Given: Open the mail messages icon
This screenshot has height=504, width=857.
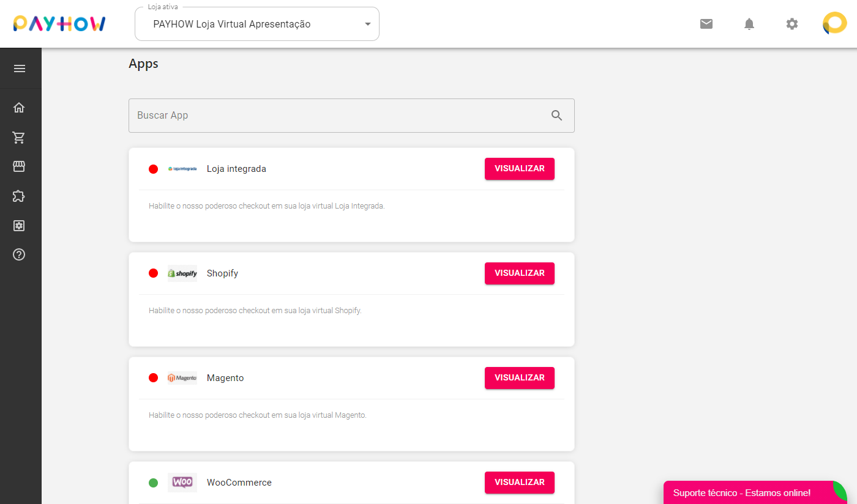Looking at the screenshot, I should click(706, 24).
